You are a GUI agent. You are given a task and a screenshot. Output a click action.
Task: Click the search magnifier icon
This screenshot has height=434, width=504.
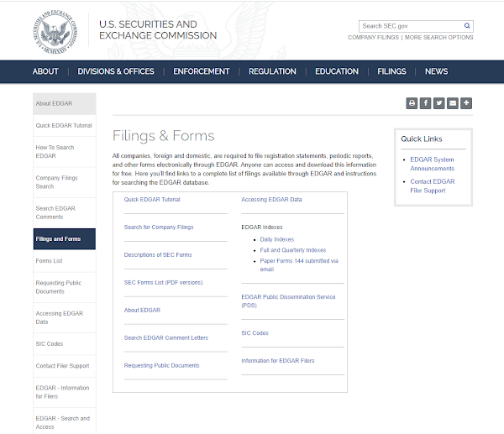click(x=467, y=26)
